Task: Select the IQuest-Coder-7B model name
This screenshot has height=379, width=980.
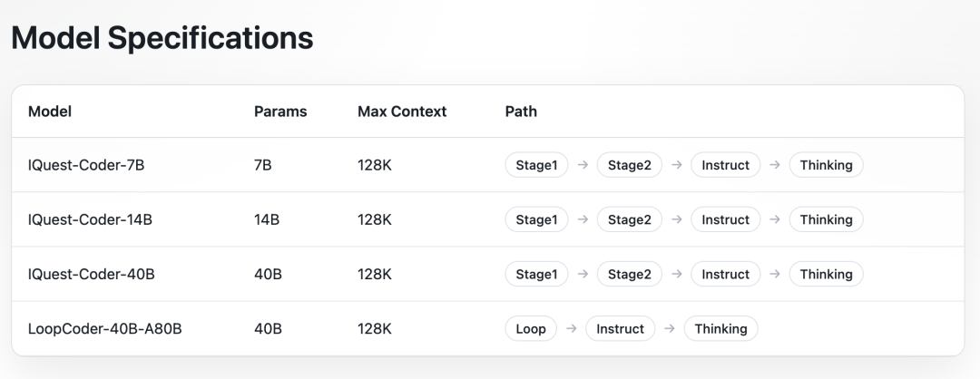Action: pos(86,165)
